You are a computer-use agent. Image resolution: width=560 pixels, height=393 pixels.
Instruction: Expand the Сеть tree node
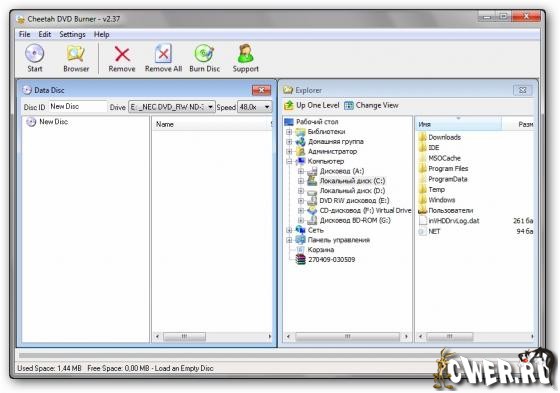point(289,230)
